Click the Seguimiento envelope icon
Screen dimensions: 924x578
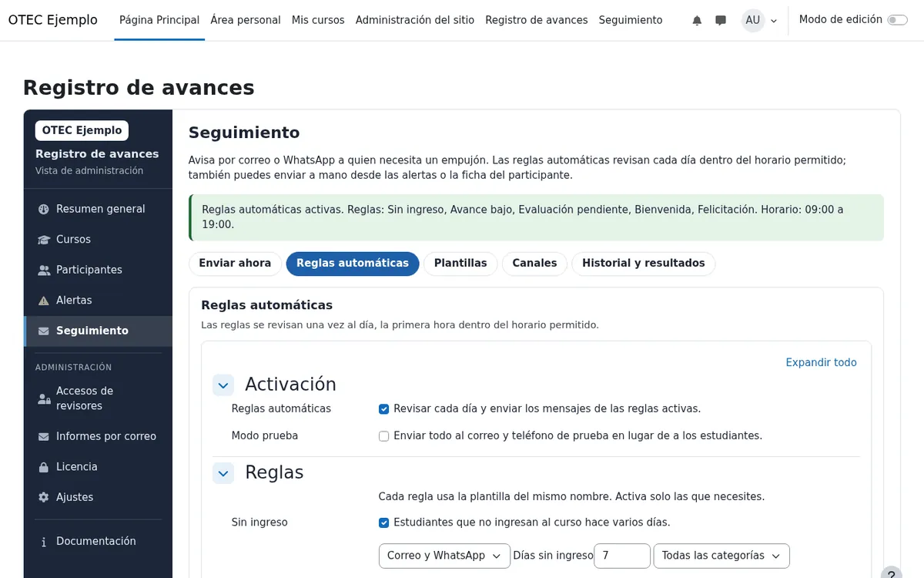pos(44,331)
